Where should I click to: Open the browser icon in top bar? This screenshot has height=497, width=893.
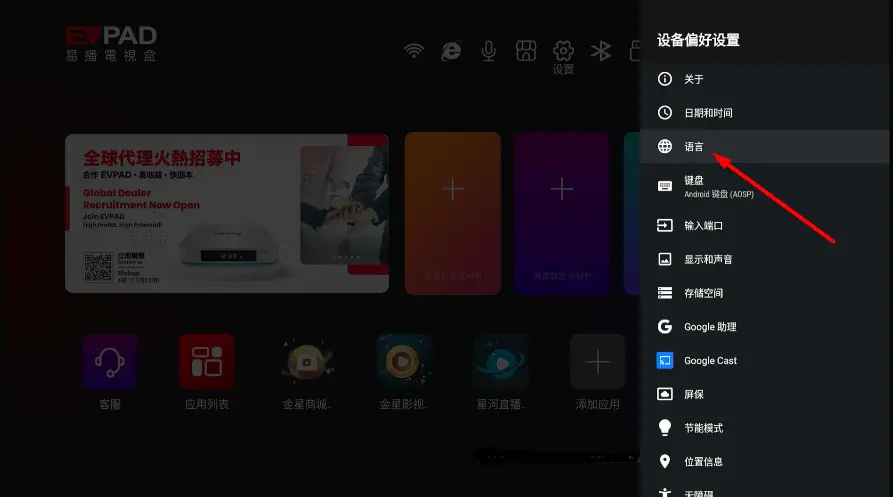click(x=452, y=51)
